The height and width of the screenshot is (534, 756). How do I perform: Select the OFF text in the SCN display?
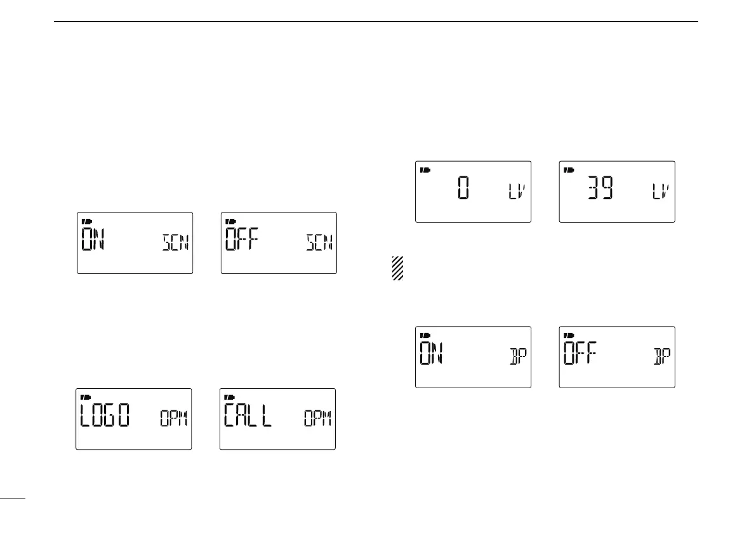[243, 239]
